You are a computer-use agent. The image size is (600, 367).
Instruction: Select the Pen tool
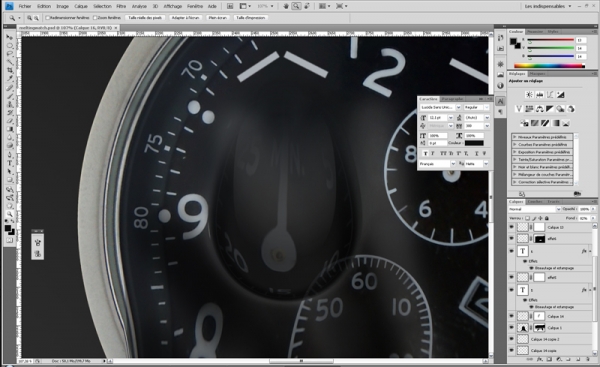(x=10, y=155)
